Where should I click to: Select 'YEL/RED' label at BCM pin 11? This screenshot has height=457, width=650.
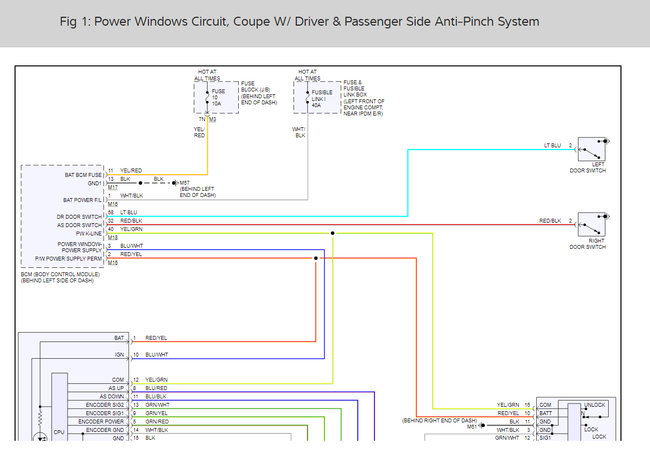(131, 170)
